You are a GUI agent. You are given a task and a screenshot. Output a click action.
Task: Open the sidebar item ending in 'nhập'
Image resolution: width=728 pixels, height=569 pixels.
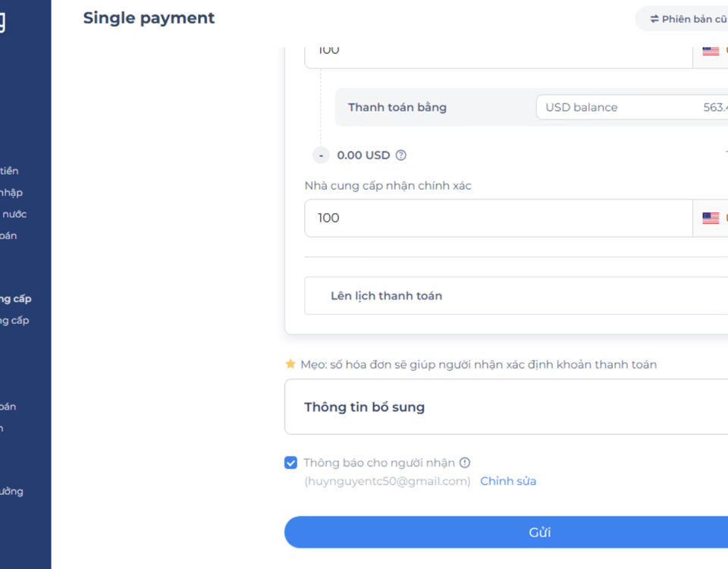pos(11,192)
